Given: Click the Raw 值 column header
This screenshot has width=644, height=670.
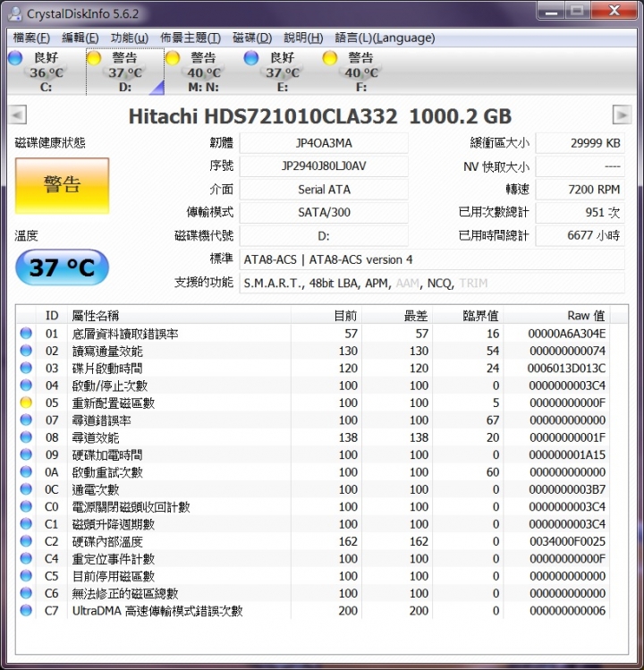Looking at the screenshot, I should point(557,316).
